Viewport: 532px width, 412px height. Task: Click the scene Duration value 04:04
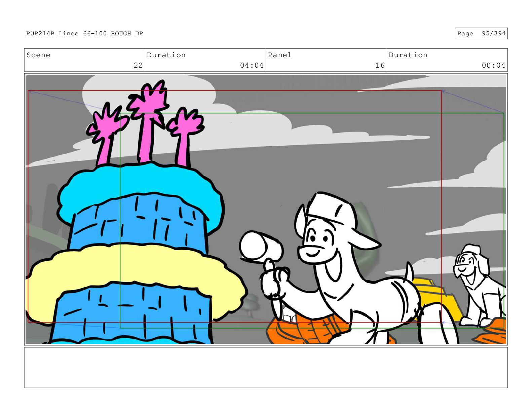(x=252, y=65)
